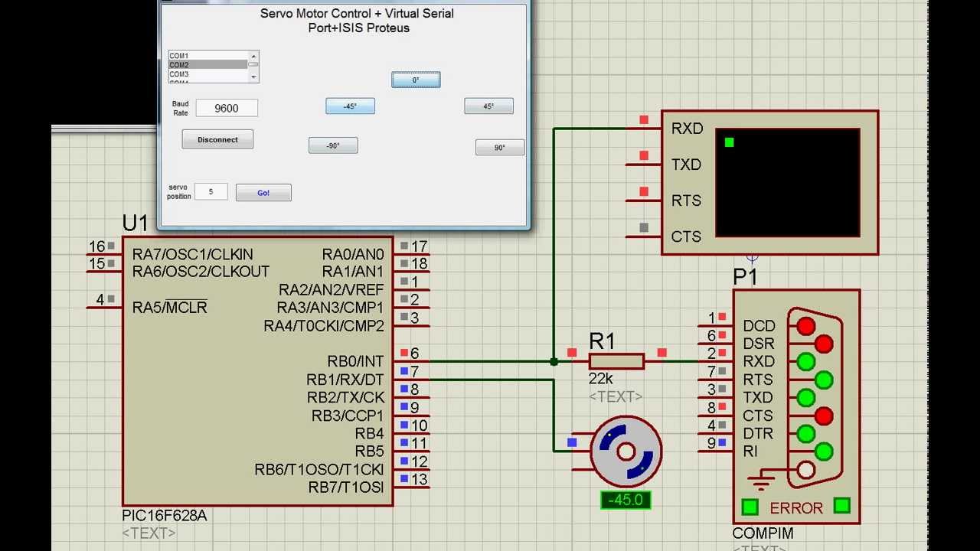The image size is (980, 551).
Task: Click the -45° servo button
Action: (350, 106)
